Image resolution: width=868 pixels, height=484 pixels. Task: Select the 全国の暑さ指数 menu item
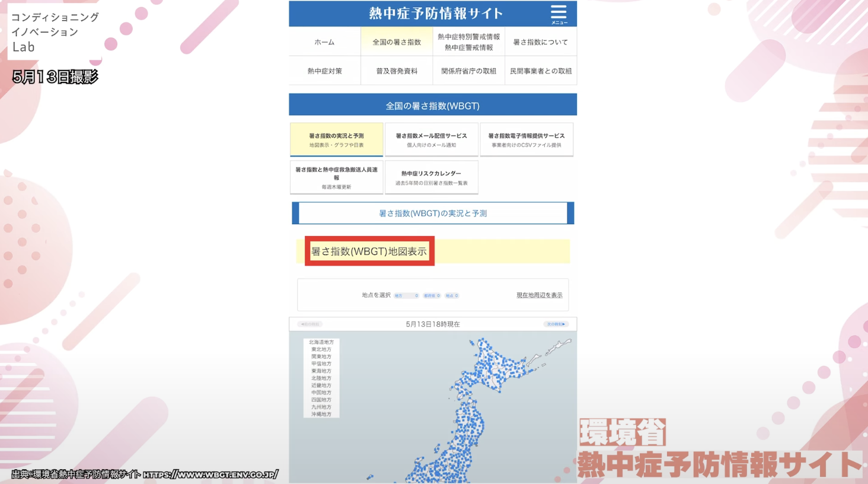(397, 42)
